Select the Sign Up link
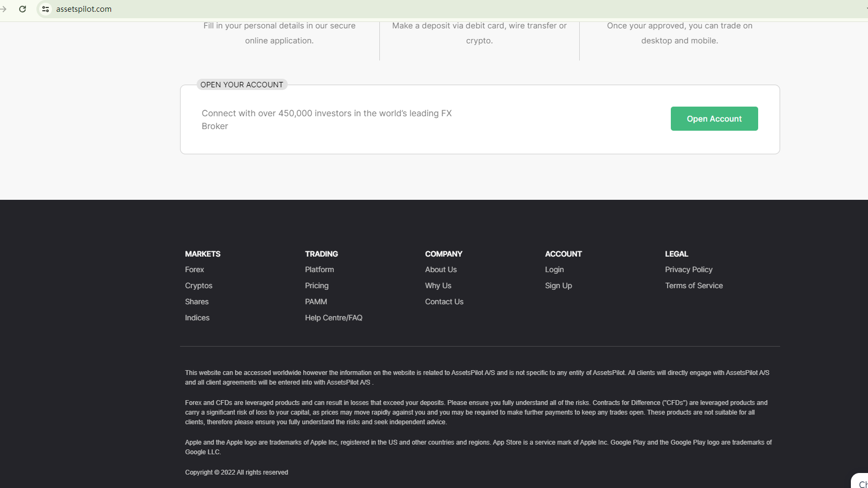Image resolution: width=868 pixels, height=488 pixels. 558,286
